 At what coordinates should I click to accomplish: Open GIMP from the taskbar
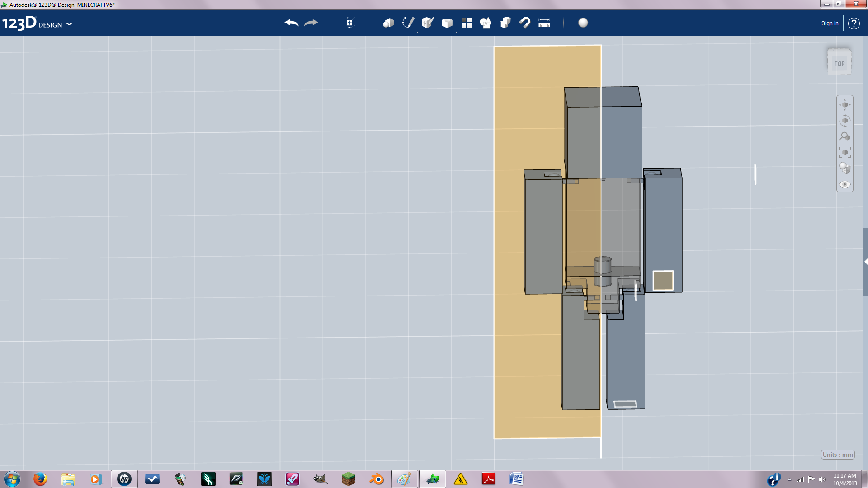tap(321, 479)
